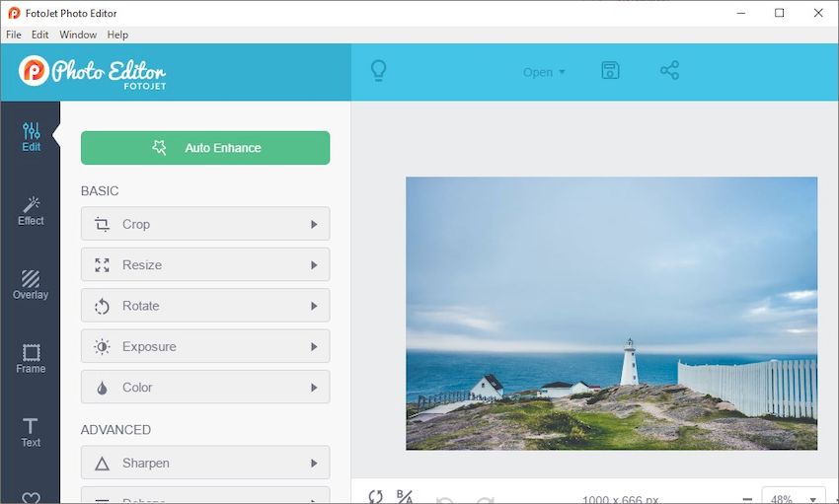Click the Photo Editor FotoJet logo
This screenshot has height=504, width=839.
click(x=92, y=72)
